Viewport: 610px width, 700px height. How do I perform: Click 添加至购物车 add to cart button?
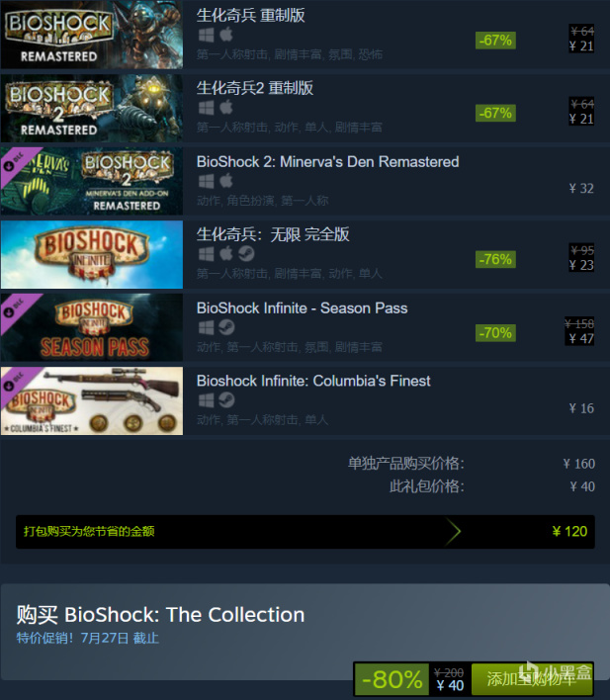532,679
